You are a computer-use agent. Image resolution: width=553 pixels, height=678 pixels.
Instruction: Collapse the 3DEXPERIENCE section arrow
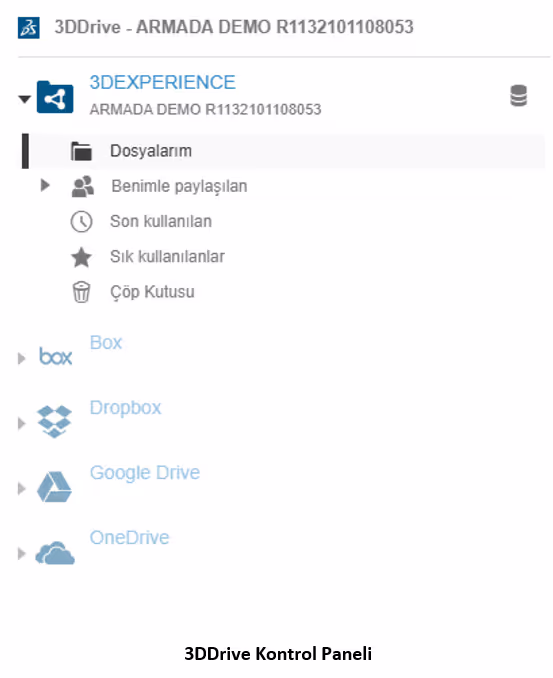click(x=25, y=99)
